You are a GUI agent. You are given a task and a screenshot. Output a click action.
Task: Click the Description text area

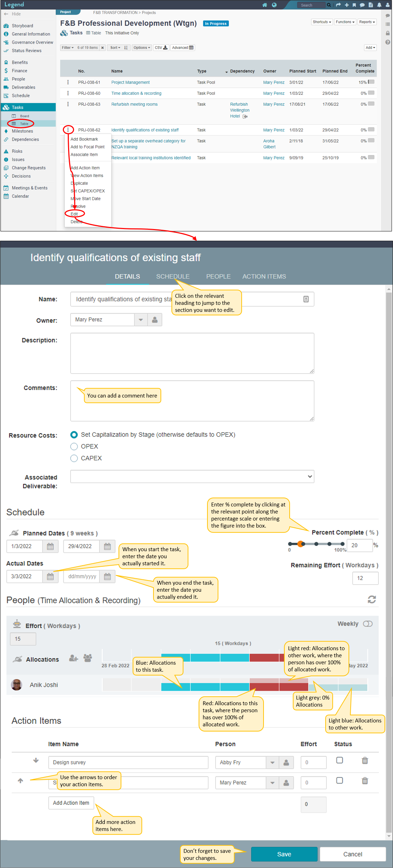[x=192, y=353]
